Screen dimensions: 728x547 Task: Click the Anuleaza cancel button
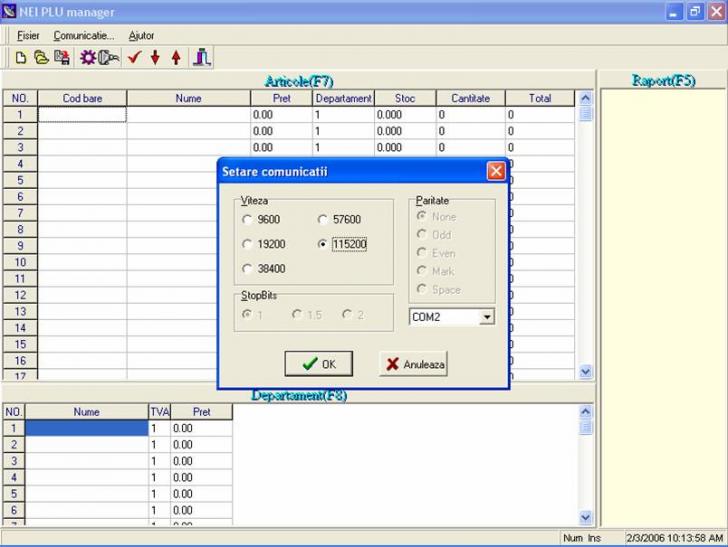click(414, 364)
